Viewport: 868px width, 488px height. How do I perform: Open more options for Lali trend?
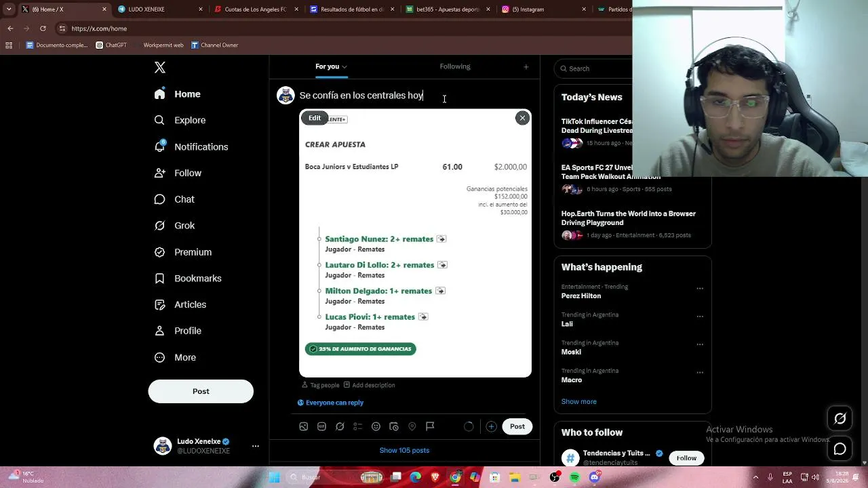tap(700, 317)
